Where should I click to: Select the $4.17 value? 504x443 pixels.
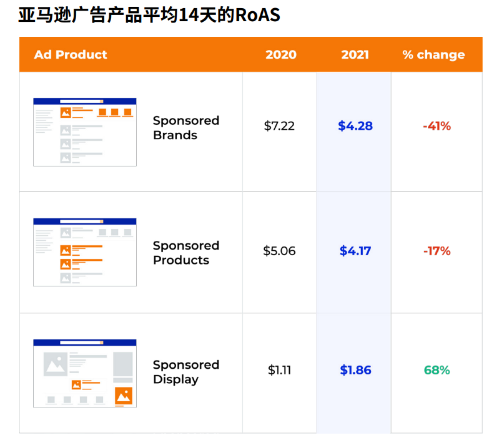(x=355, y=251)
